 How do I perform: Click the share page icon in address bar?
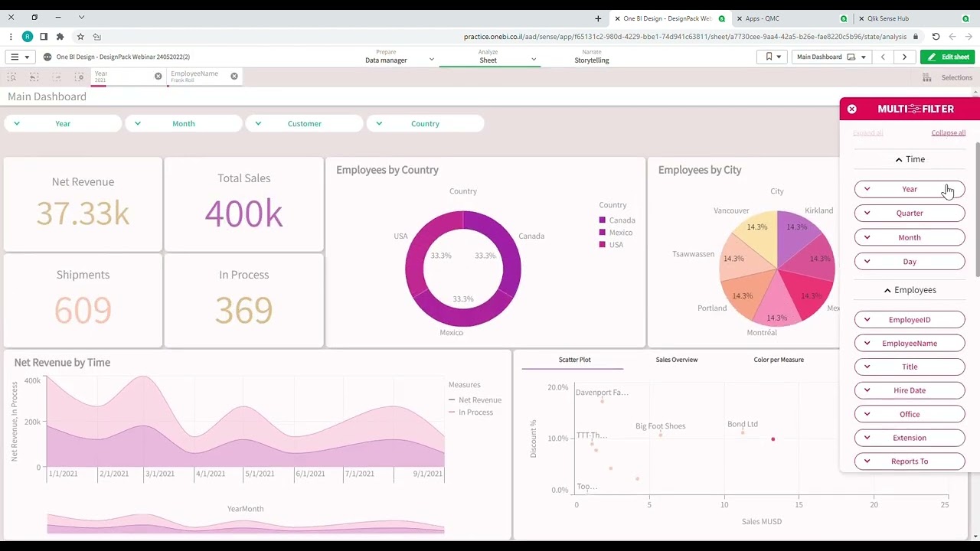coord(96,36)
